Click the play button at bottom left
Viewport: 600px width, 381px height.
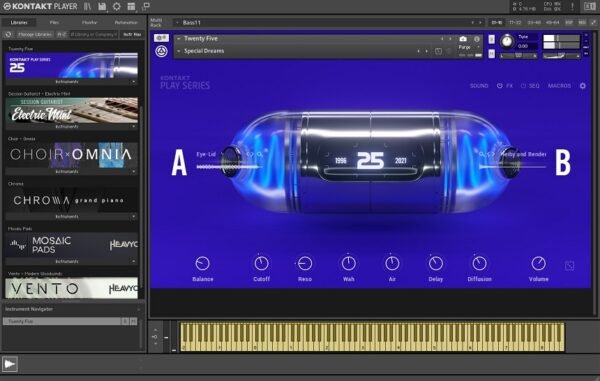coord(9,364)
